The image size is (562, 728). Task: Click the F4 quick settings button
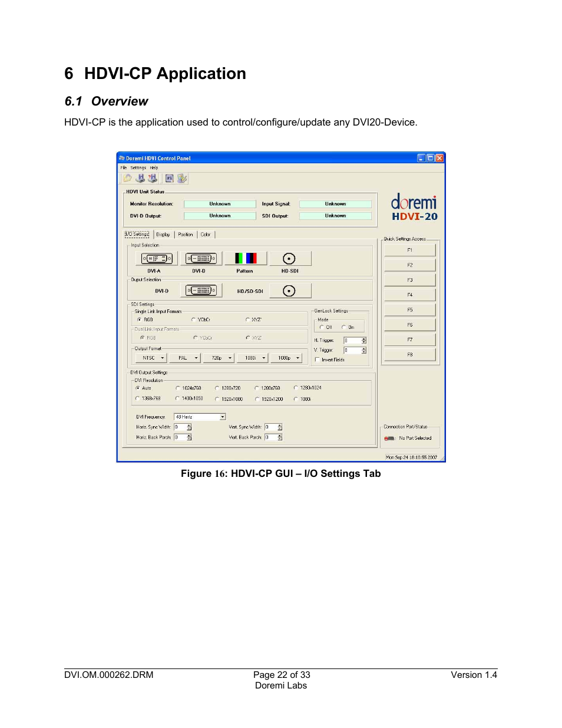tap(410, 295)
